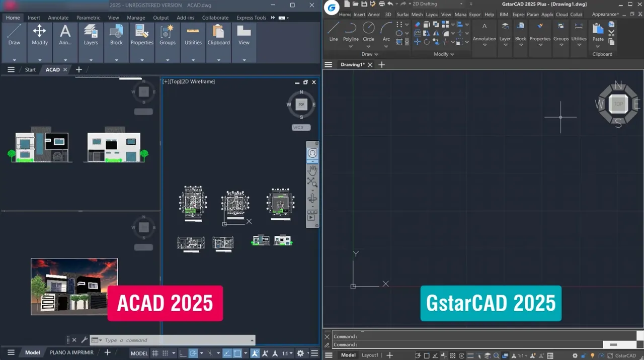The width and height of the screenshot is (644, 360).
Task: Open the View panel in ACAD ribbon
Action: [244, 42]
